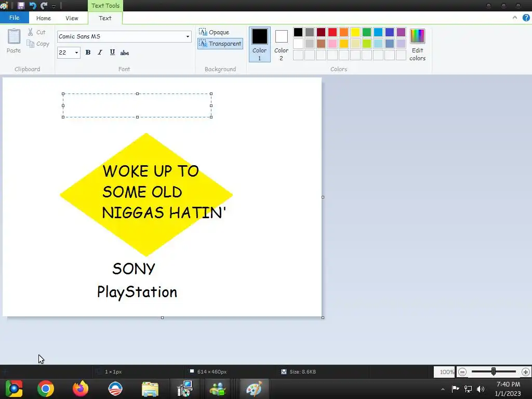Image resolution: width=532 pixels, height=399 pixels.
Task: Pick the lime green color swatch
Action: (367, 44)
